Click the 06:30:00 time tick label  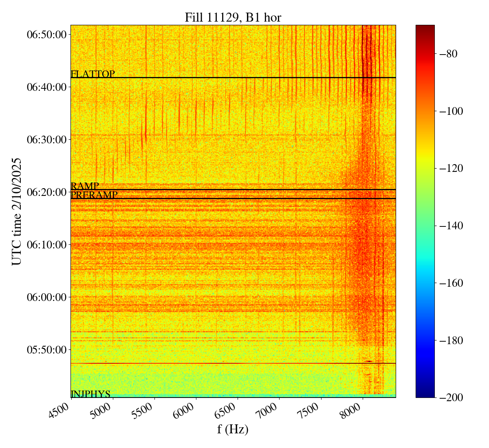[46, 139]
